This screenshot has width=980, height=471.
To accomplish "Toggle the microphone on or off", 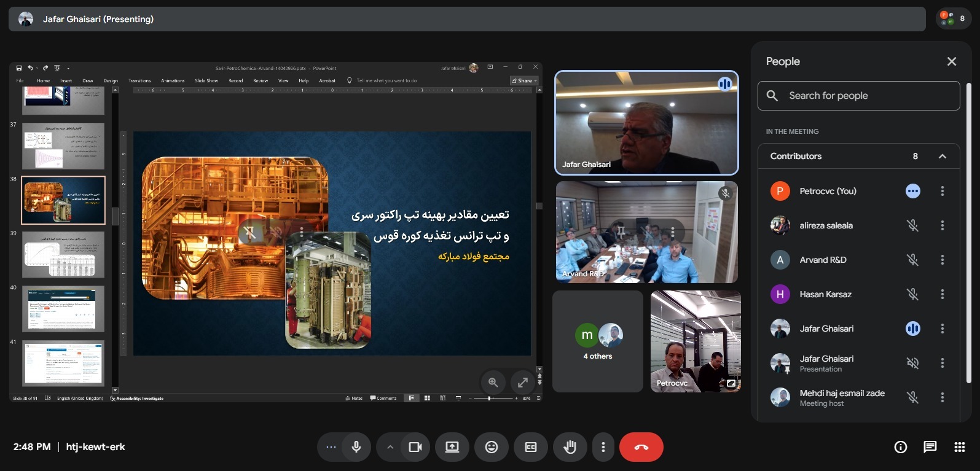I will (x=356, y=447).
